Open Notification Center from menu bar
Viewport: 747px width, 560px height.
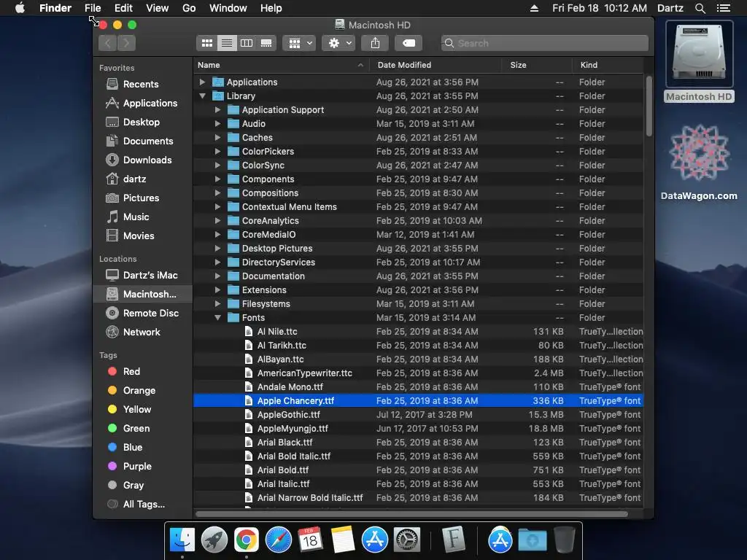pyautogui.click(x=724, y=8)
